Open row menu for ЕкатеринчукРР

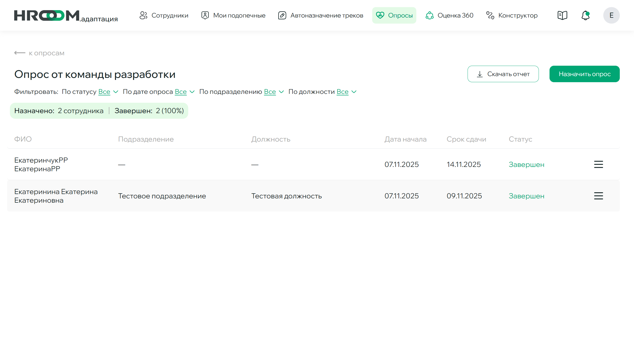tap(598, 164)
